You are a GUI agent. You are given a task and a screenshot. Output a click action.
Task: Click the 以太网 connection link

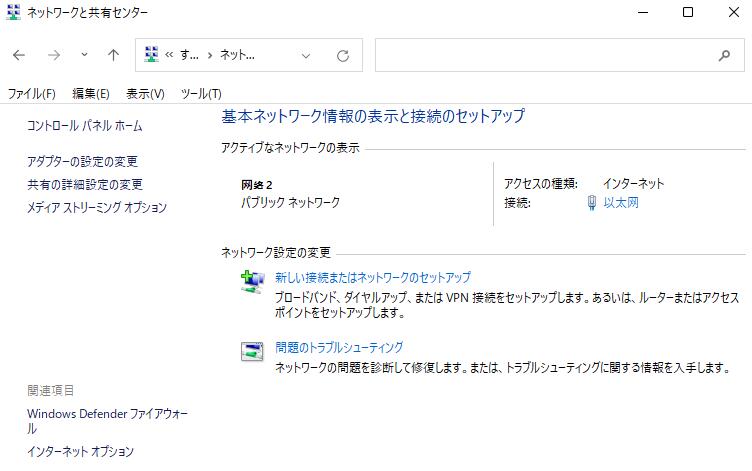[620, 203]
